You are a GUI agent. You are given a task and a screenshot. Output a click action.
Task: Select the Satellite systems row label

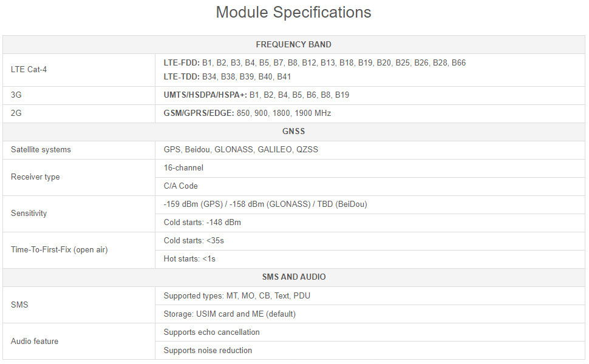[x=41, y=150]
